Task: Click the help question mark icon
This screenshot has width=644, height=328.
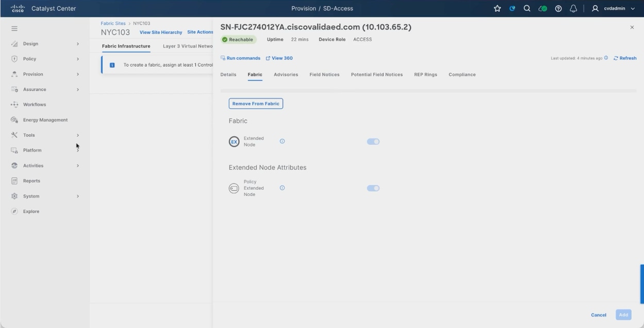Action: 558,8
